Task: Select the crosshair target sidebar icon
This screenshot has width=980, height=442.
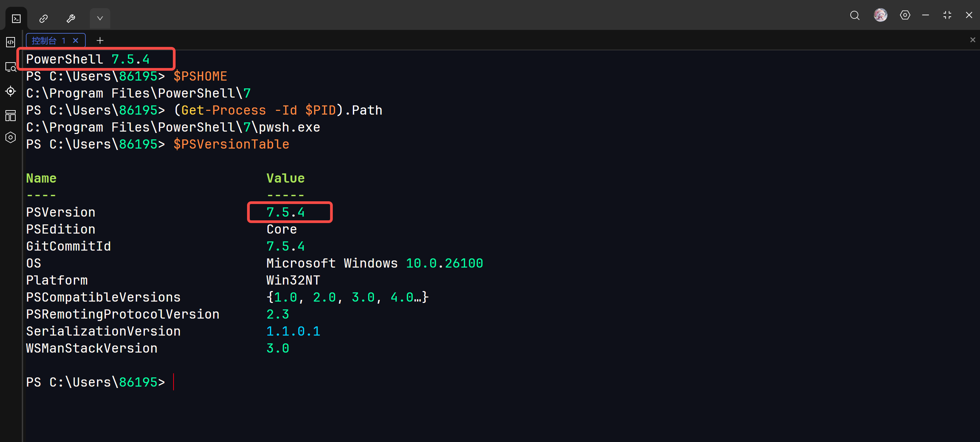Action: point(11,91)
